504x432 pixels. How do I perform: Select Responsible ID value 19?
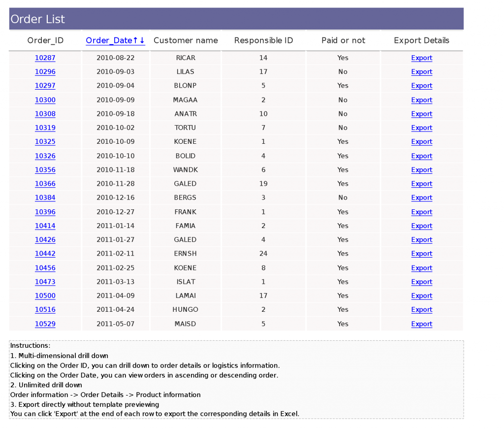point(263,184)
